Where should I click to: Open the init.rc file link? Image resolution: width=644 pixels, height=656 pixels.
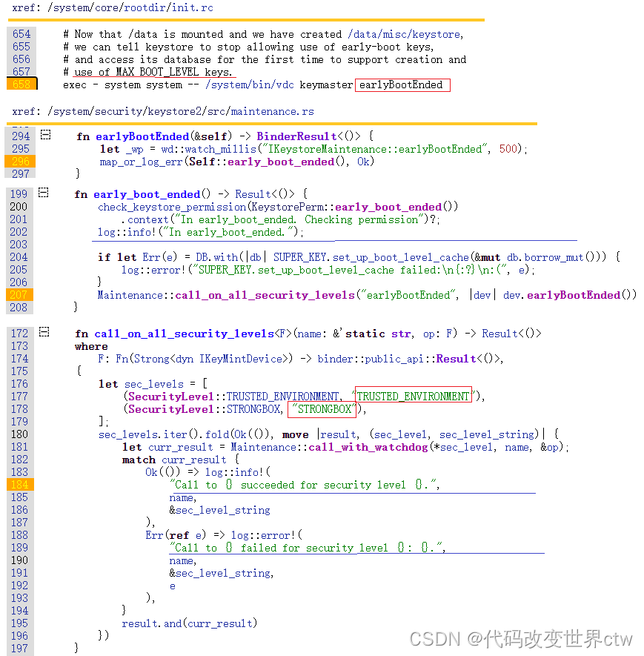tap(193, 7)
